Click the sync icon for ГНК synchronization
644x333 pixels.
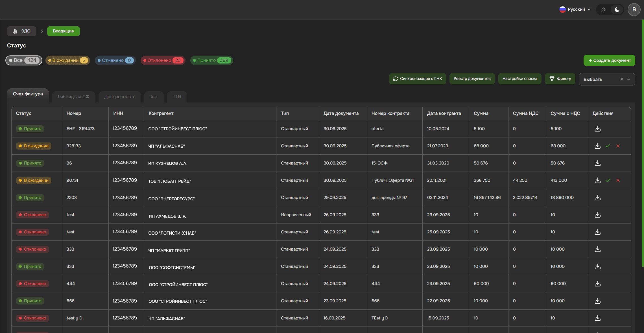(395, 79)
